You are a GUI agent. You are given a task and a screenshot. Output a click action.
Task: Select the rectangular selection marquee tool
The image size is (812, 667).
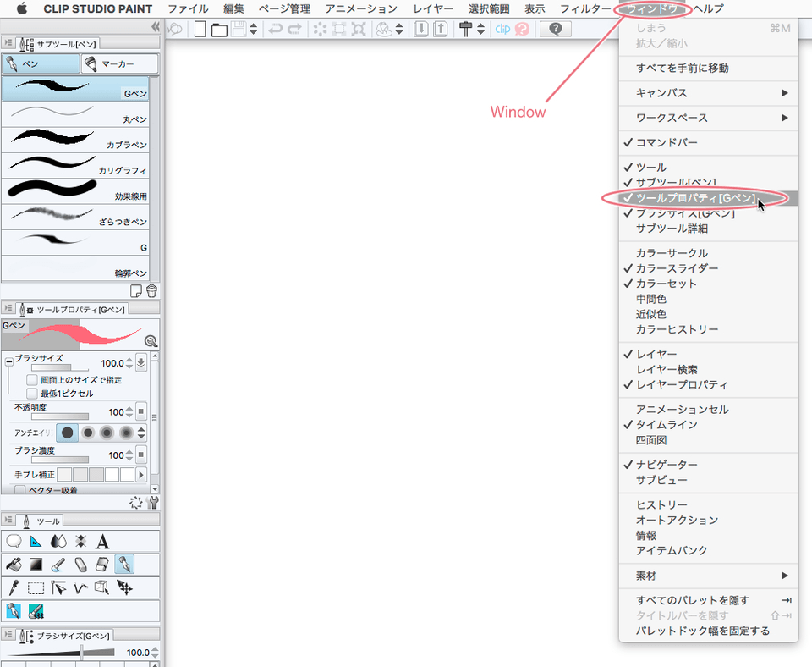click(x=36, y=587)
